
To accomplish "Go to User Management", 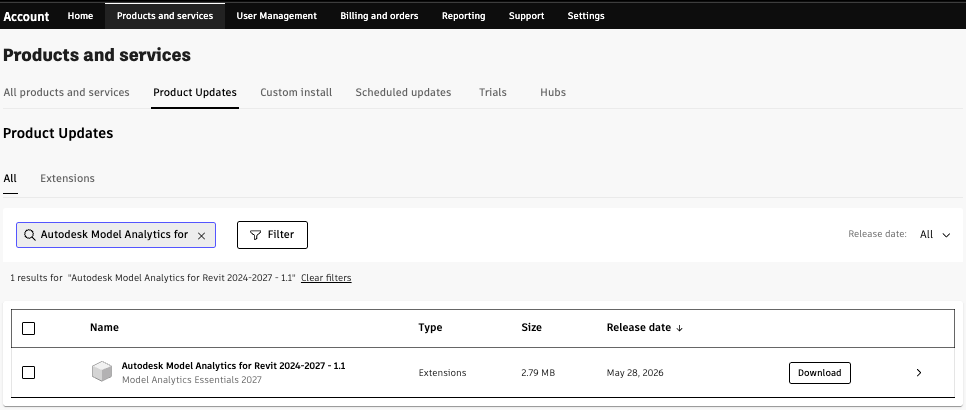I will coord(277,16).
